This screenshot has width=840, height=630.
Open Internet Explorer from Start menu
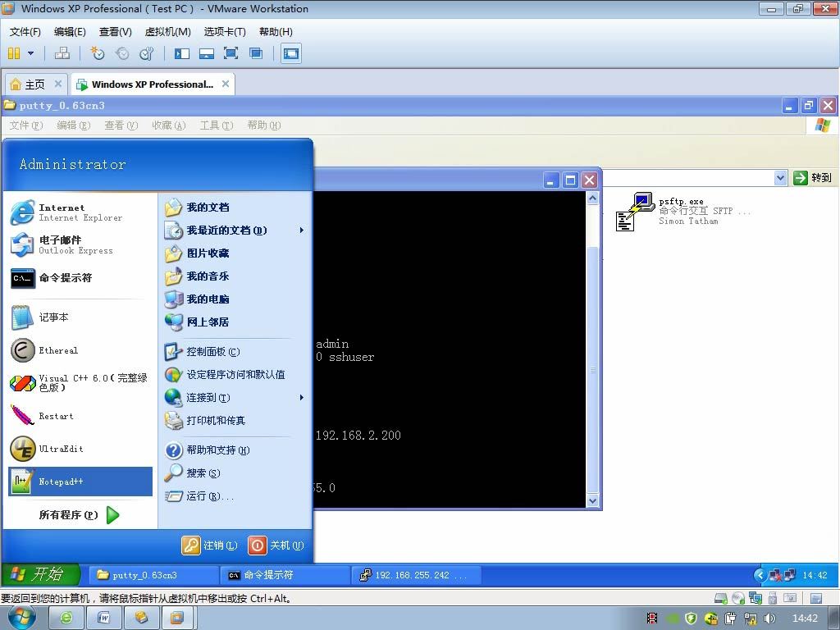pos(80,212)
